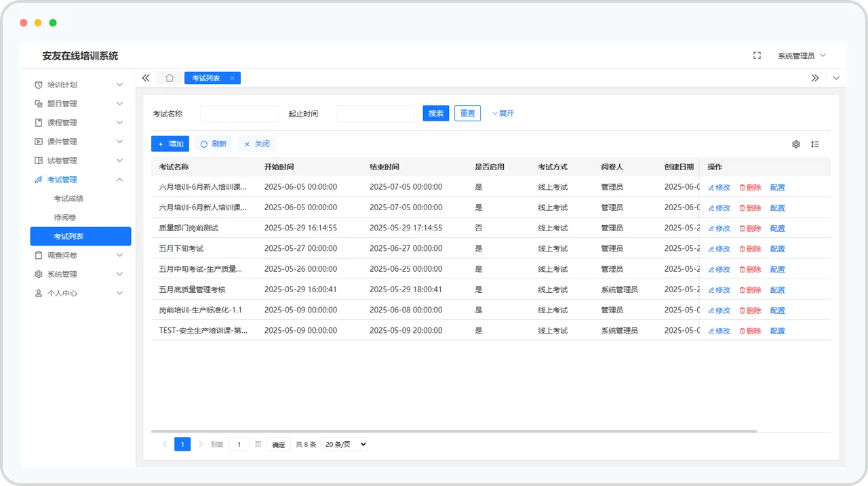Click 配置 for 五月底质量管理考核 row
This screenshot has height=486, width=868.
click(x=778, y=290)
